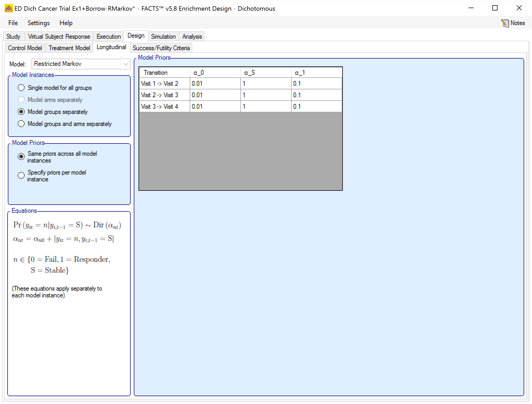Click the Transition column header
Screen dimensions: 532x404
164,73
